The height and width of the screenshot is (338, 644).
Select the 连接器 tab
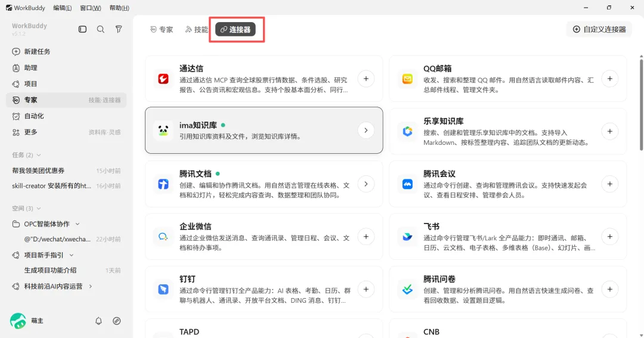236,30
